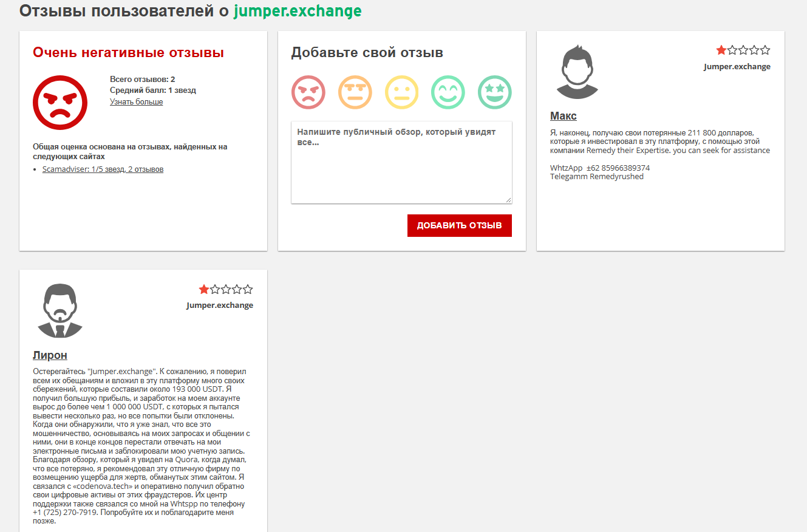Open the Scamadviser 1/5 звезд link
This screenshot has width=807, height=532.
(x=103, y=169)
